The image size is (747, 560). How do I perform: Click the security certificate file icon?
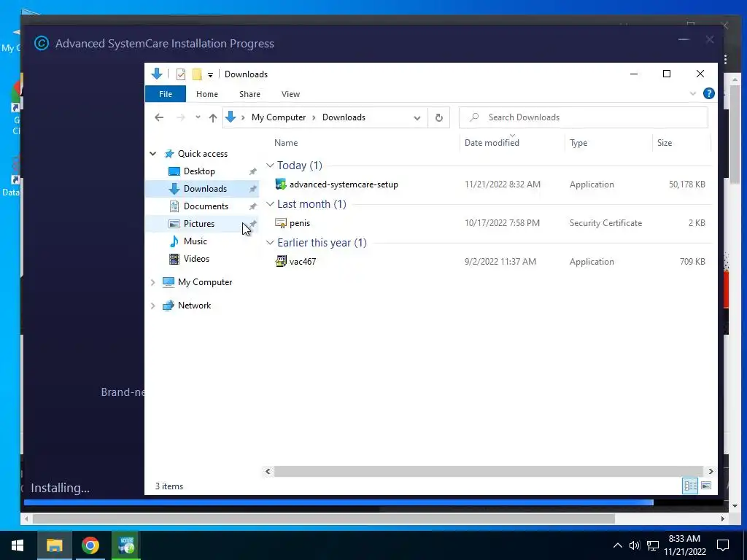point(281,223)
